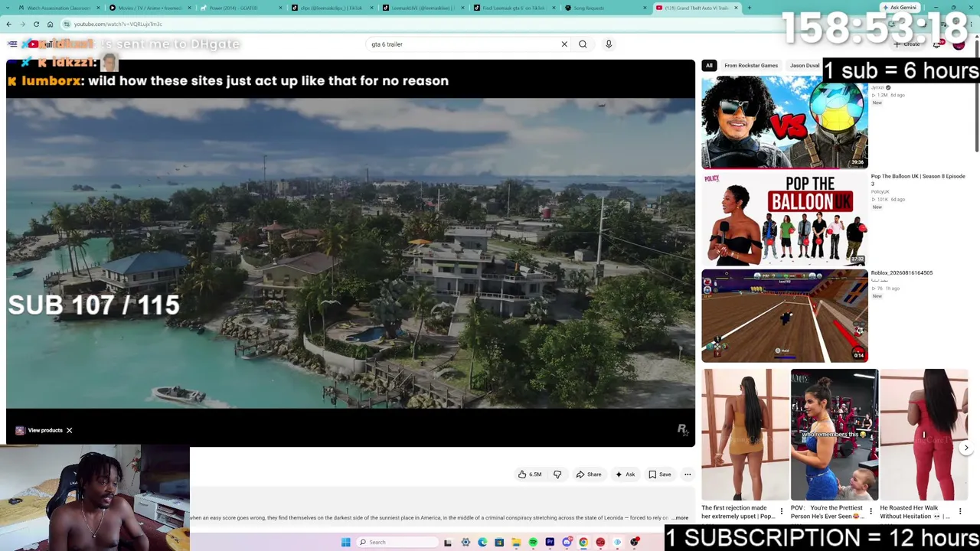Dislike the GTA 6 trailer video
The height and width of the screenshot is (551, 980).
(x=557, y=474)
